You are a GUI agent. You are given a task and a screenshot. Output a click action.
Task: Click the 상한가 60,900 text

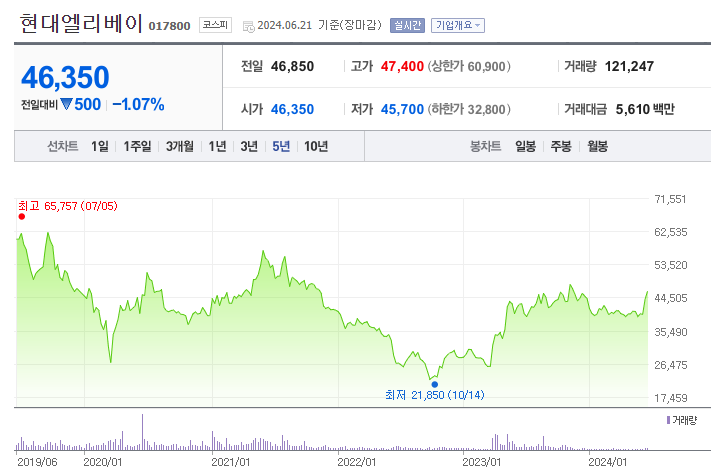coord(469,67)
